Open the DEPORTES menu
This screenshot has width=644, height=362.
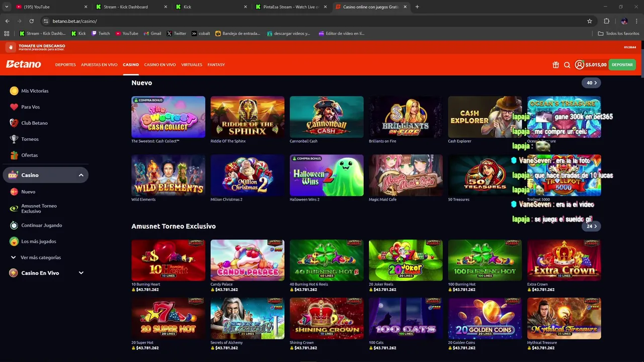(65, 65)
